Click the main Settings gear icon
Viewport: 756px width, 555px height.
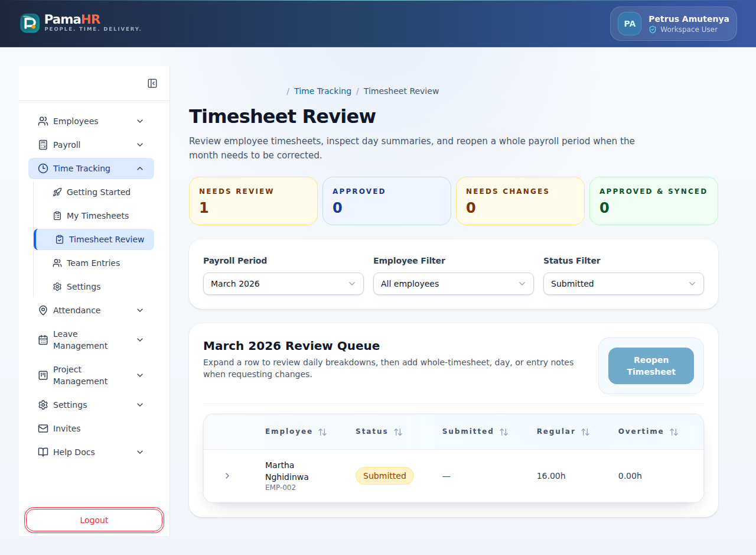click(x=43, y=405)
